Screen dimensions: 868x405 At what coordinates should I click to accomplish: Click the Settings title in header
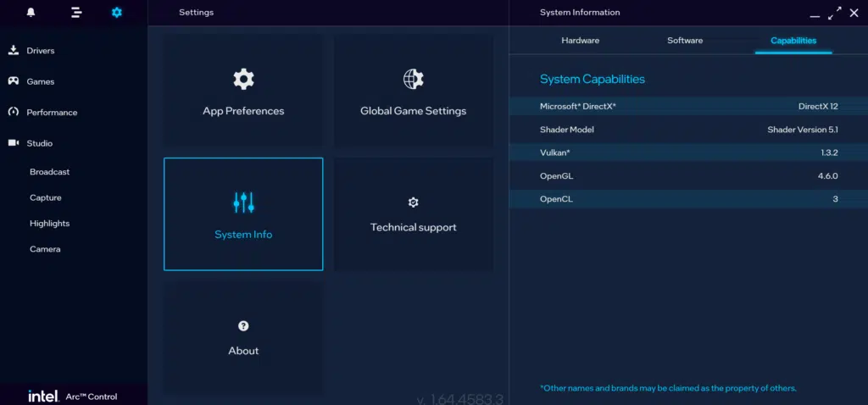[196, 12]
